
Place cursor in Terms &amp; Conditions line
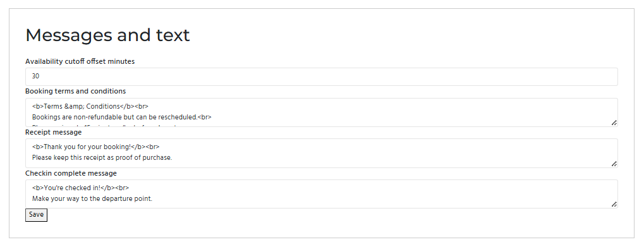click(90, 106)
